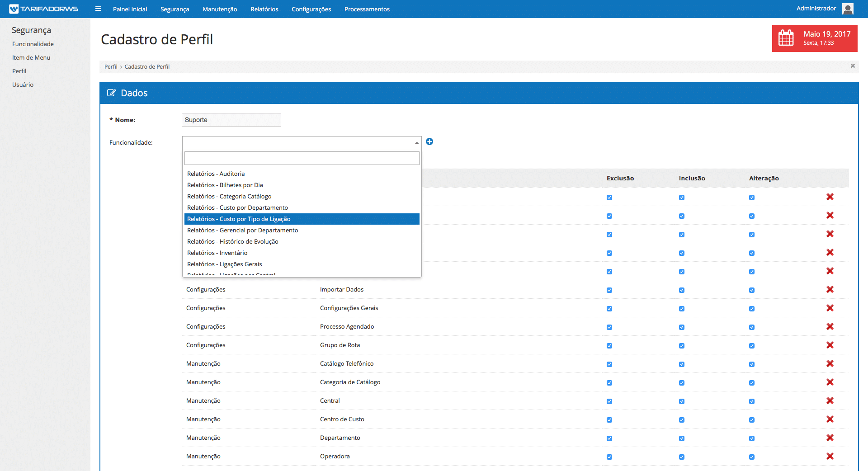
Task: Click the Perfil breadcrumb link
Action: point(111,66)
